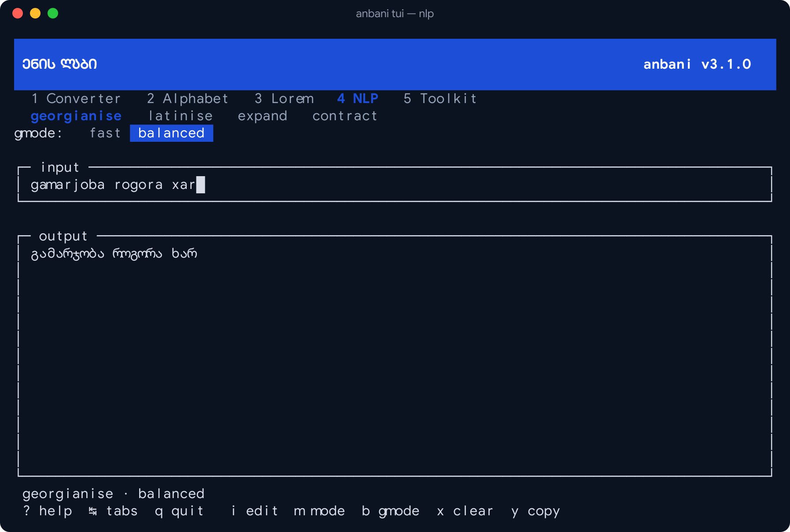The width and height of the screenshot is (790, 532).
Task: Click the ? help shortcut
Action: [48, 511]
